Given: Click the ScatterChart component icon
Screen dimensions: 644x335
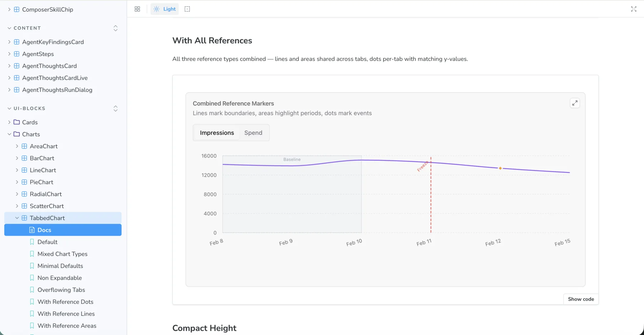Looking at the screenshot, I should tap(24, 206).
